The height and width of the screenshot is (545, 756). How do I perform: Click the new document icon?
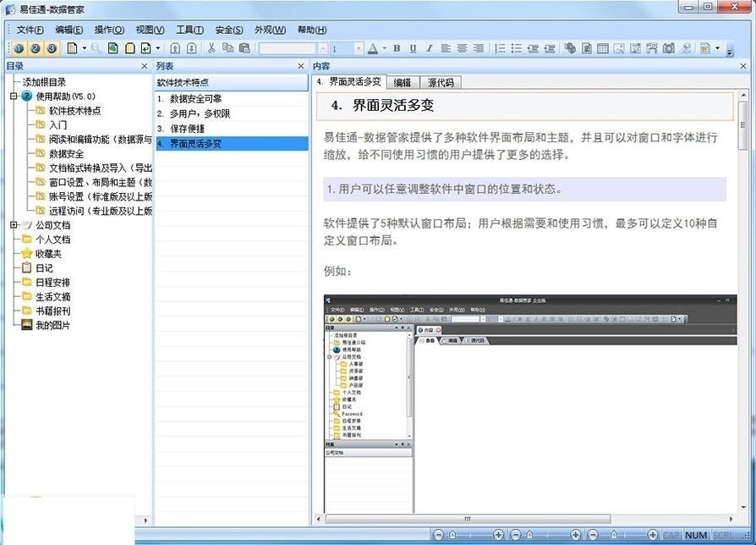(x=73, y=48)
